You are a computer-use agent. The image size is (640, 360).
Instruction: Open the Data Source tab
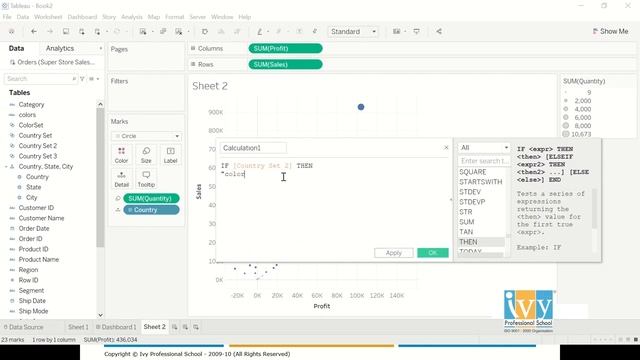[23, 327]
